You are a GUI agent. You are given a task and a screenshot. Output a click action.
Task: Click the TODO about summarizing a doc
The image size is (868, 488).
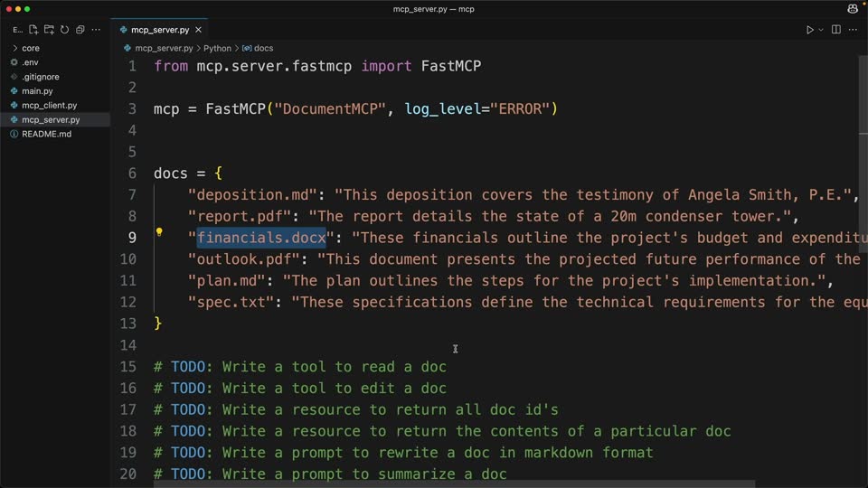point(330,474)
